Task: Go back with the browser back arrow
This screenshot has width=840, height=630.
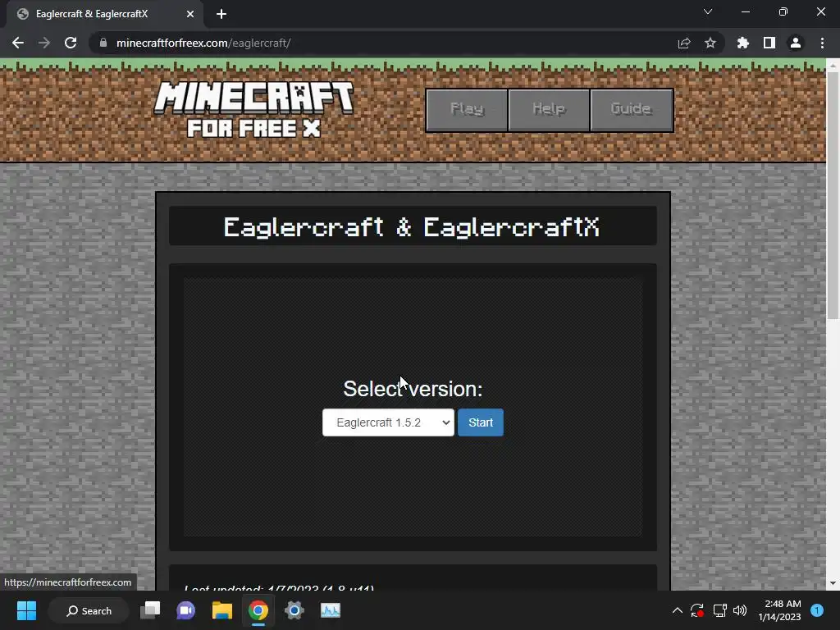Action: tap(18, 43)
